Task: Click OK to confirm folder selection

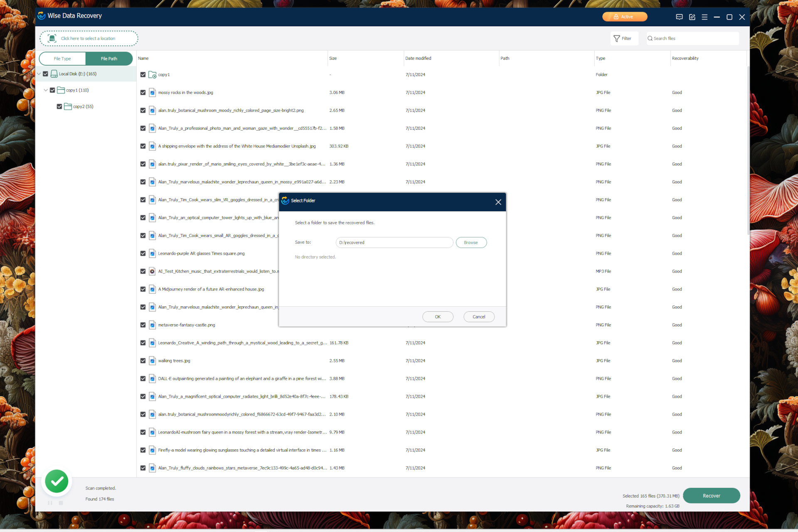Action: [438, 316]
